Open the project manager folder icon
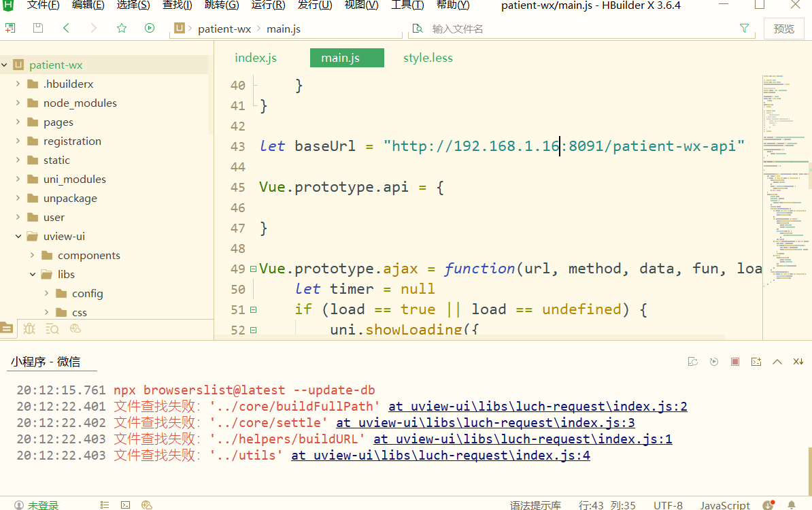This screenshot has width=812, height=510. coord(7,328)
